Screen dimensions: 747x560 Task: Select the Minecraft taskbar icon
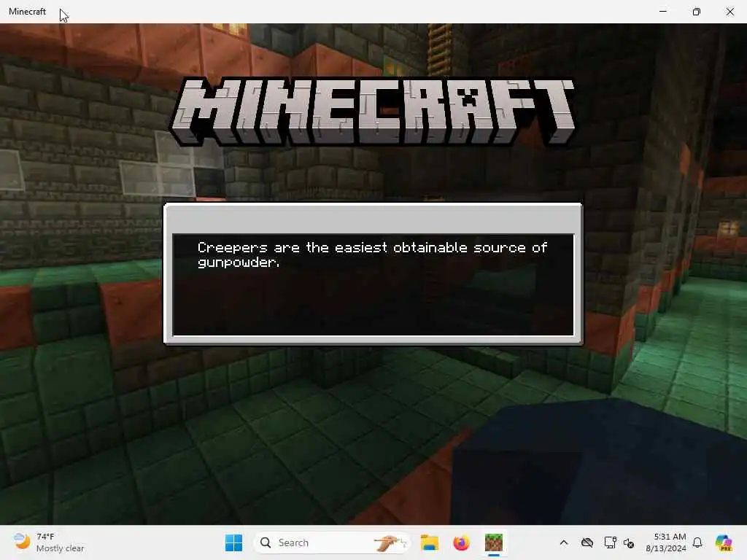coord(494,542)
